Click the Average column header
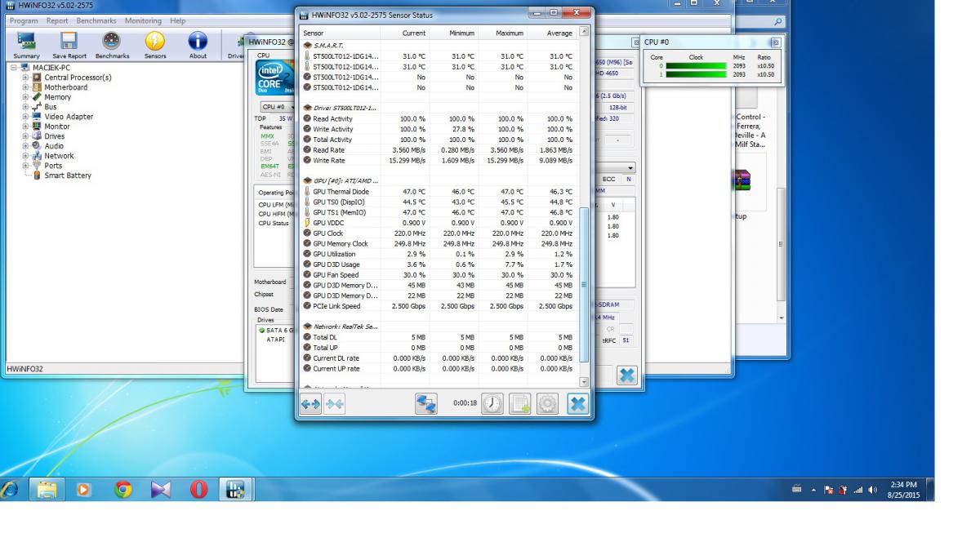Viewport: 980px width, 551px height. (x=551, y=33)
